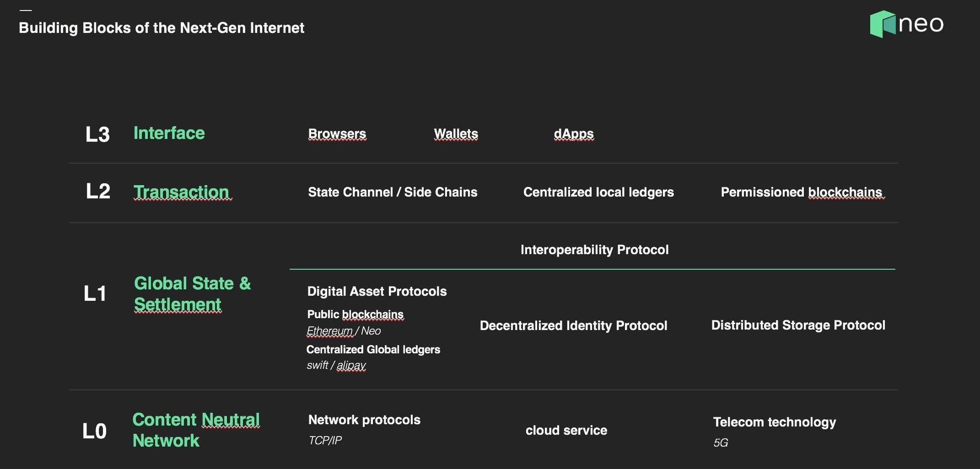The image size is (980, 469).
Task: Click 'Distributed Storage Protocol' label
Action: [x=798, y=325]
